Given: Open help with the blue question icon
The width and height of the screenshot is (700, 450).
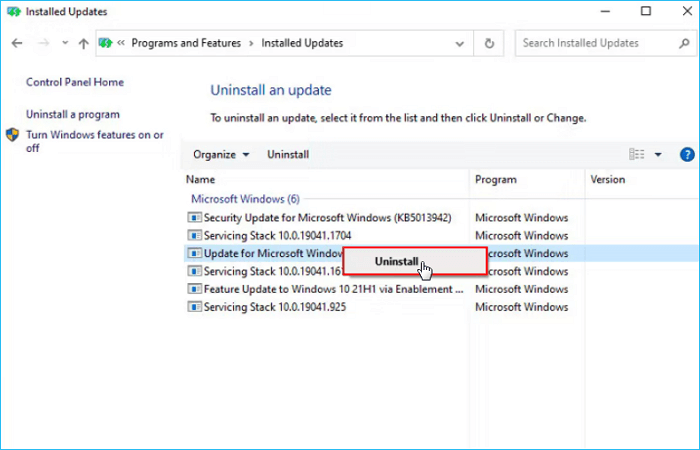Looking at the screenshot, I should (687, 154).
